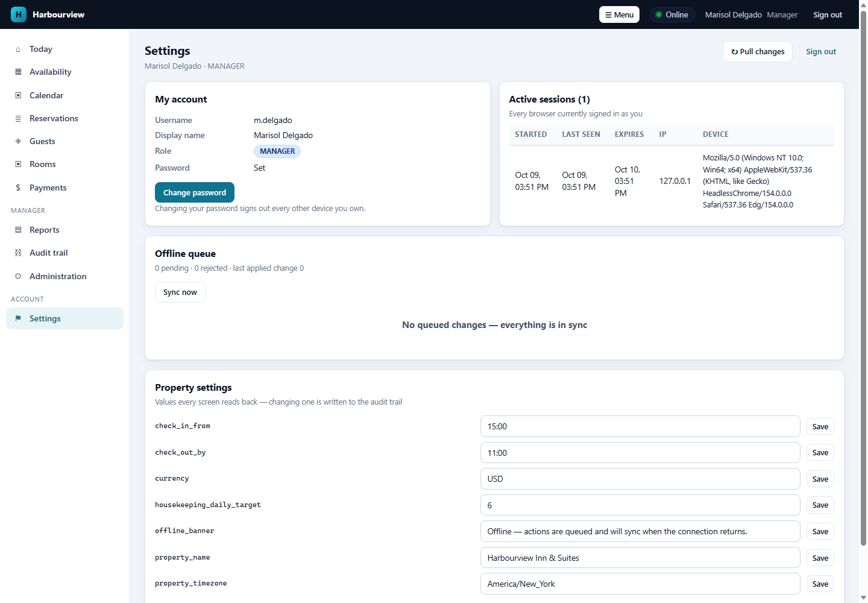Open Today in the sidebar
Viewport: 868px width, 603px height.
[x=64, y=49]
